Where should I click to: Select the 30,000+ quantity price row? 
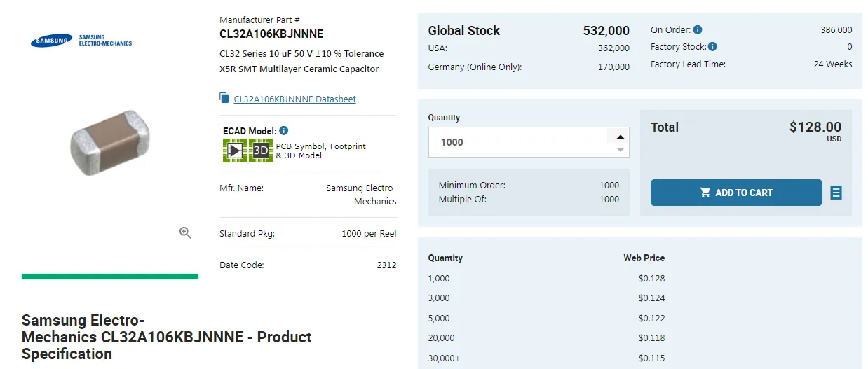tap(546, 358)
